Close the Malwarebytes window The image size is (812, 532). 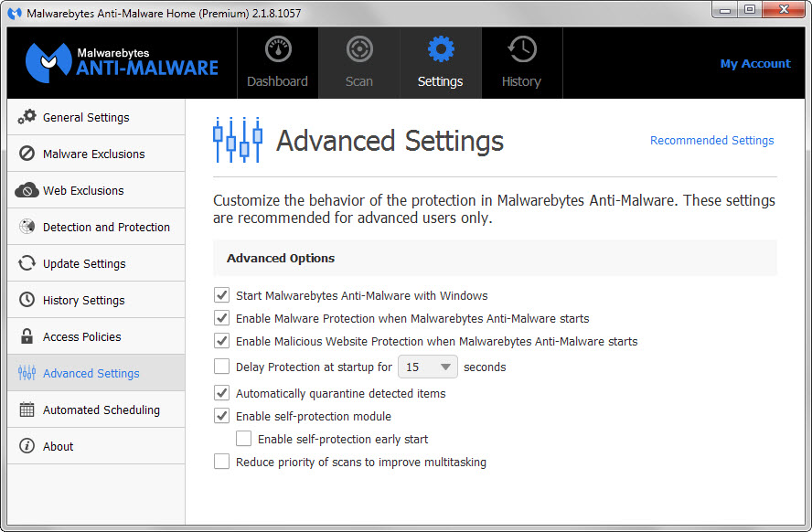point(785,10)
